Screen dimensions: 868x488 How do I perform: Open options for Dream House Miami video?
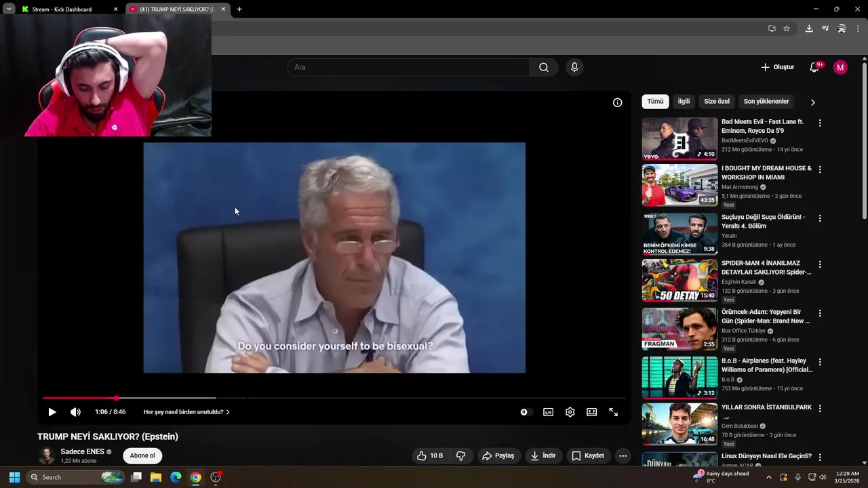pos(820,169)
